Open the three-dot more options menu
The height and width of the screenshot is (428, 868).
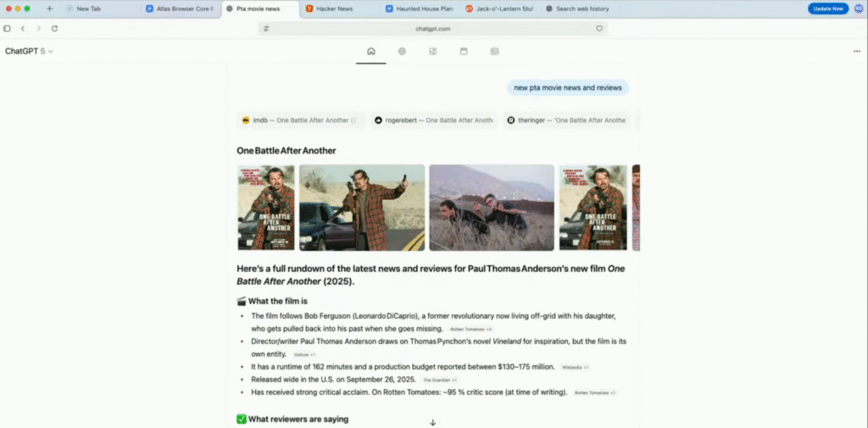point(856,52)
